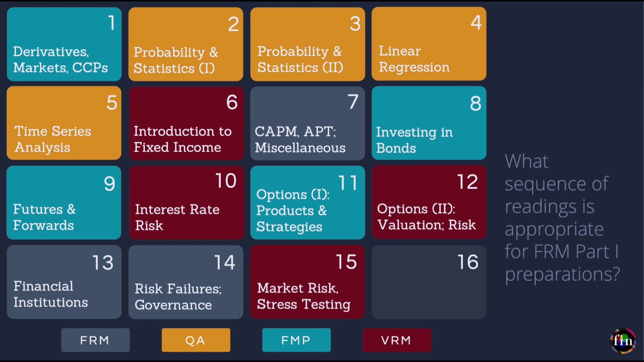Viewport: 644px width, 362px height.
Task: Select tile 1 Derivatives, Markets, CCPs
Action: (64, 44)
